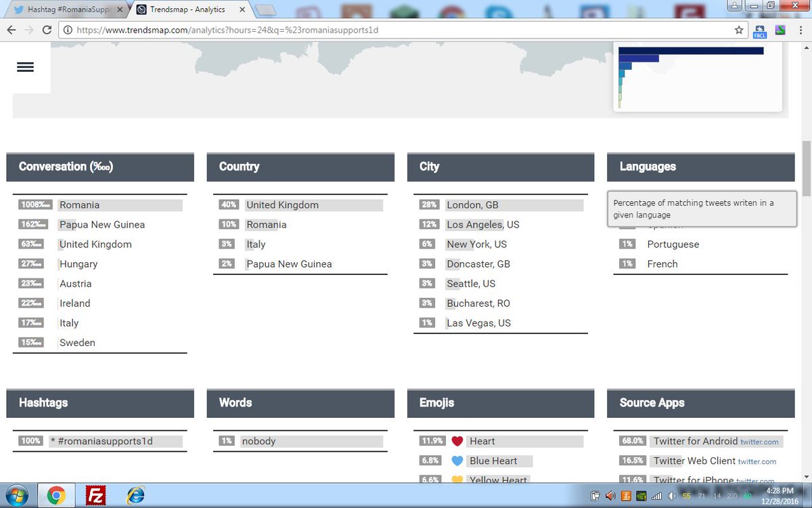Image resolution: width=812 pixels, height=508 pixels.
Task: Select Romania in the Conversation list
Action: tap(79, 205)
